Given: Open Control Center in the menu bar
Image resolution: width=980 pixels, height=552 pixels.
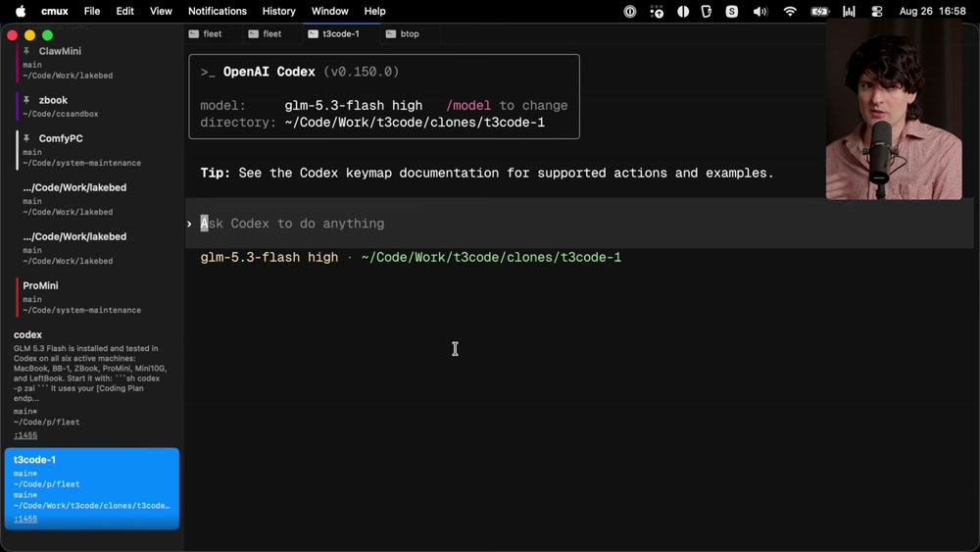Looking at the screenshot, I should coord(877,11).
